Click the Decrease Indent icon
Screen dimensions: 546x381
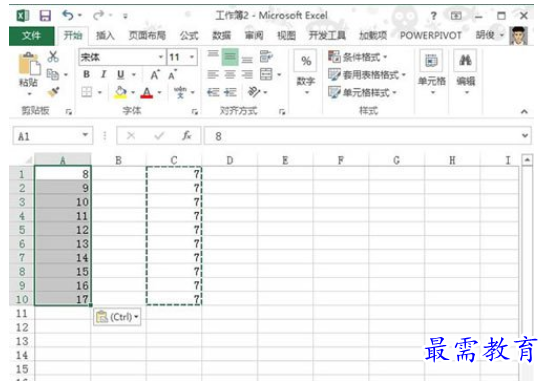click(213, 92)
